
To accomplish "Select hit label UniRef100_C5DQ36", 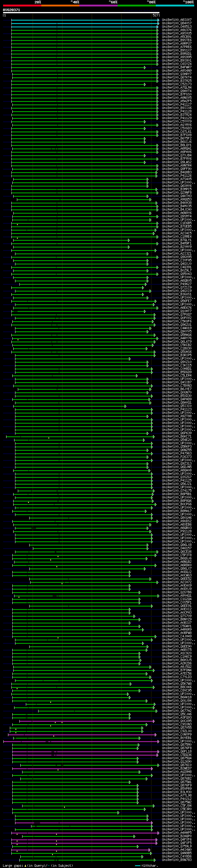I will (x=177, y=755).
